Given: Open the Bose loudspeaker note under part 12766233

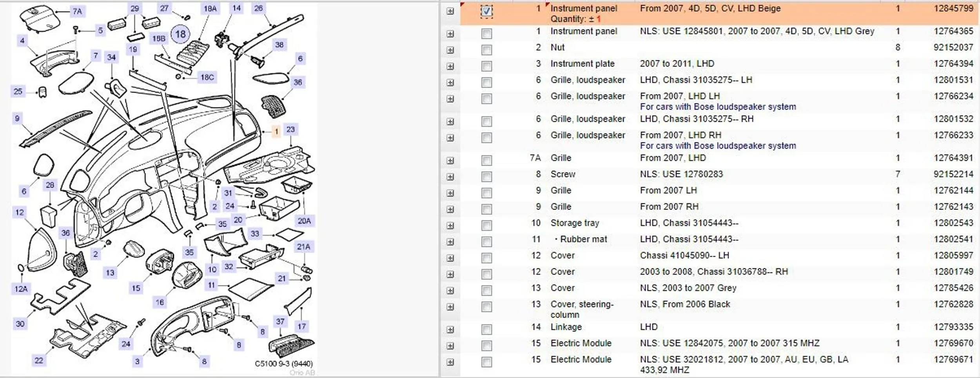Looking at the screenshot, I should click(x=718, y=146).
